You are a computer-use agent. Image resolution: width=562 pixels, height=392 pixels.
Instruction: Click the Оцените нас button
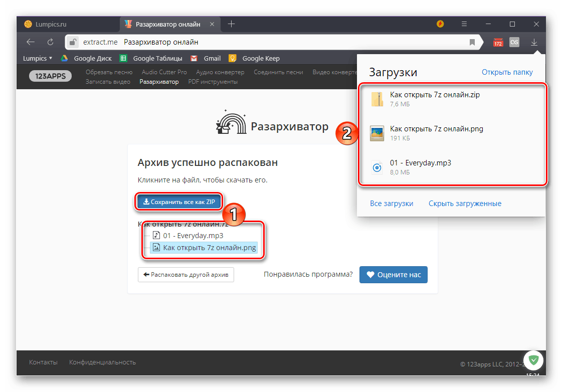click(x=393, y=275)
